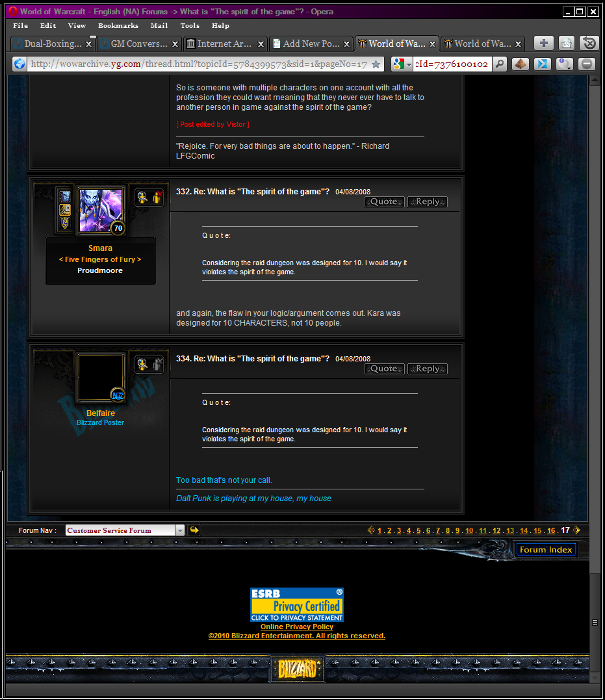Click the Proudmoore realm name
Image resolution: width=605 pixels, height=700 pixels.
(x=100, y=270)
